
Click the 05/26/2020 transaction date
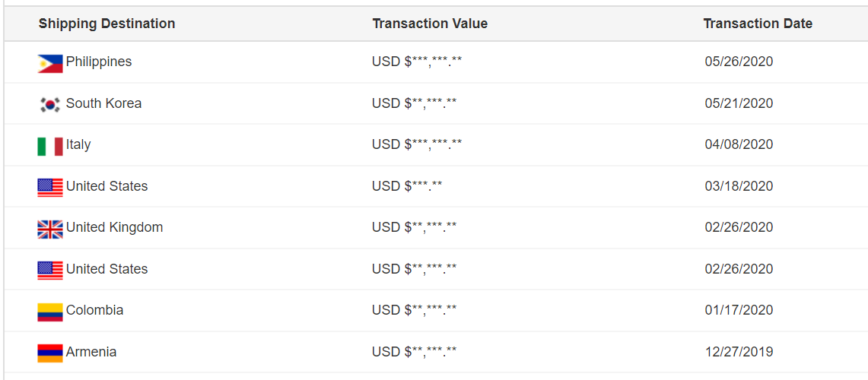(x=739, y=62)
